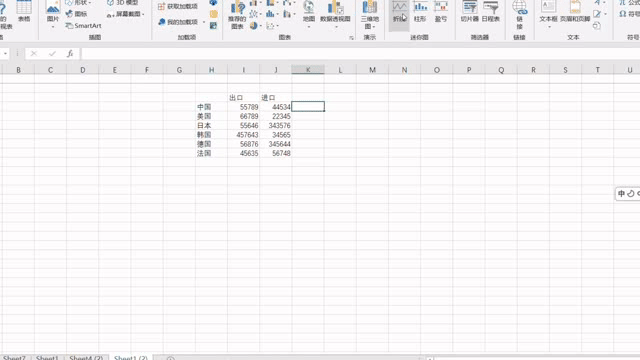Open the statistic chart dropdown in middle row

(255, 14)
